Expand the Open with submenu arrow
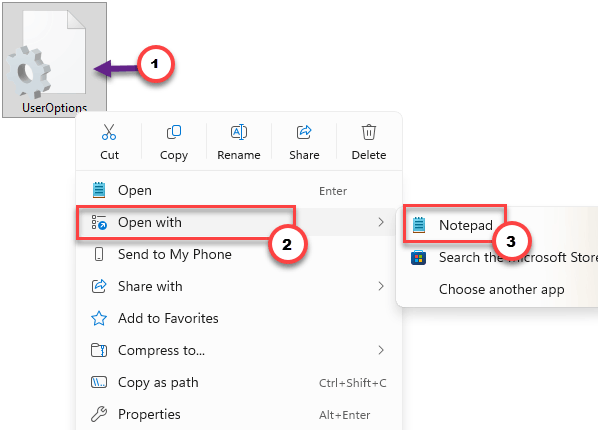598x430 pixels. tap(380, 222)
